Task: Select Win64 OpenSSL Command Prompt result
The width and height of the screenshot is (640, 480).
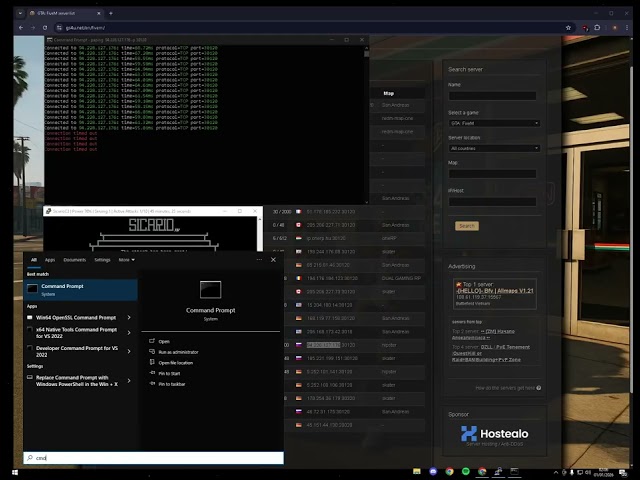Action: pyautogui.click(x=76, y=318)
